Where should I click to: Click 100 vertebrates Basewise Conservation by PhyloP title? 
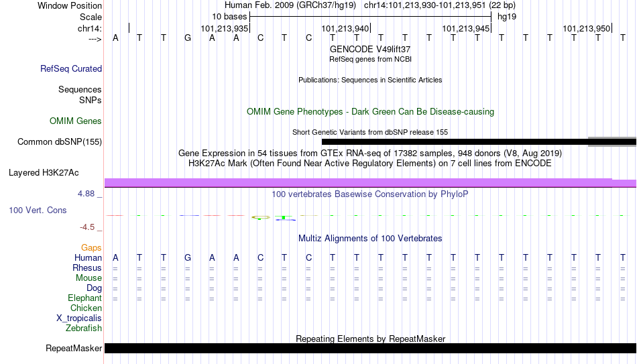(x=370, y=194)
